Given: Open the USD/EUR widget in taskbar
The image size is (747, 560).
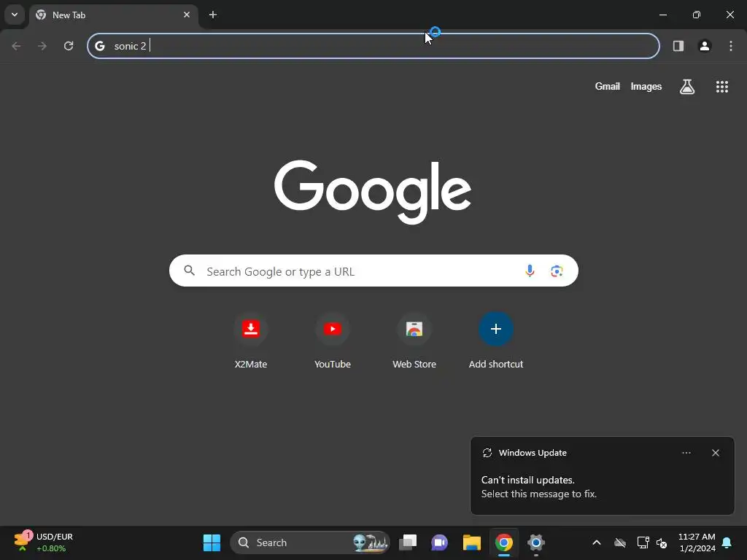Looking at the screenshot, I should (43, 542).
